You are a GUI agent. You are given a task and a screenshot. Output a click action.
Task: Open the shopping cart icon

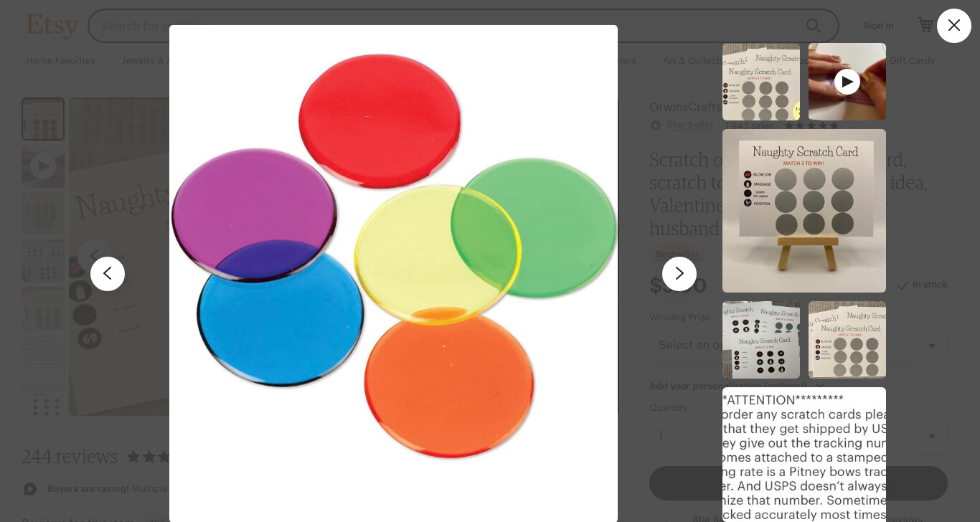tap(925, 26)
